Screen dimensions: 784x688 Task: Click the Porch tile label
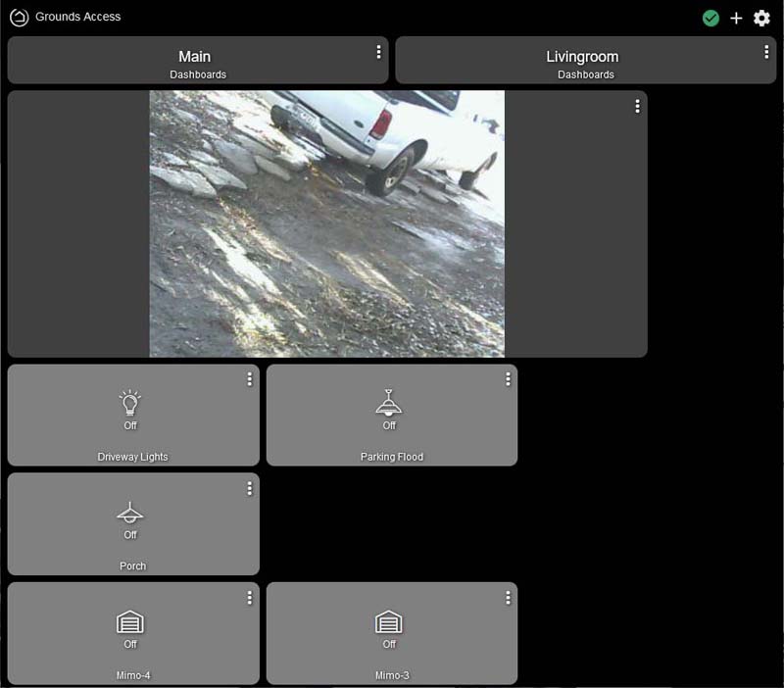132,566
